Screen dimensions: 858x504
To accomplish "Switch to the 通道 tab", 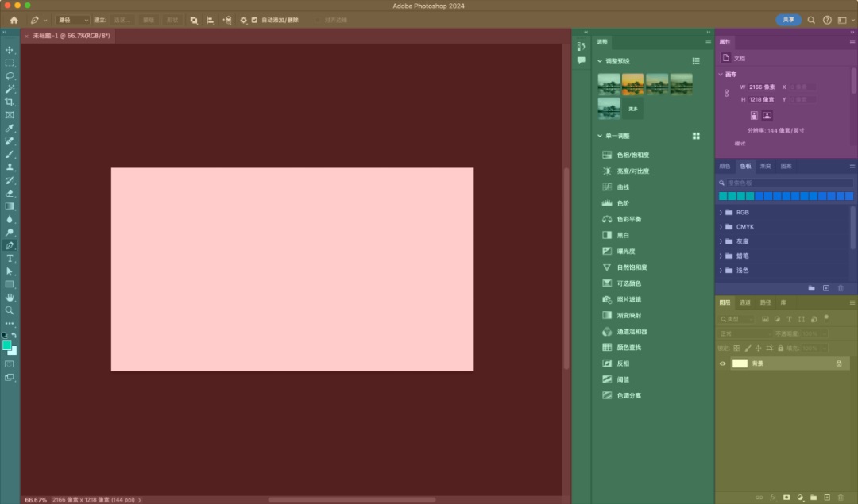I will [744, 302].
